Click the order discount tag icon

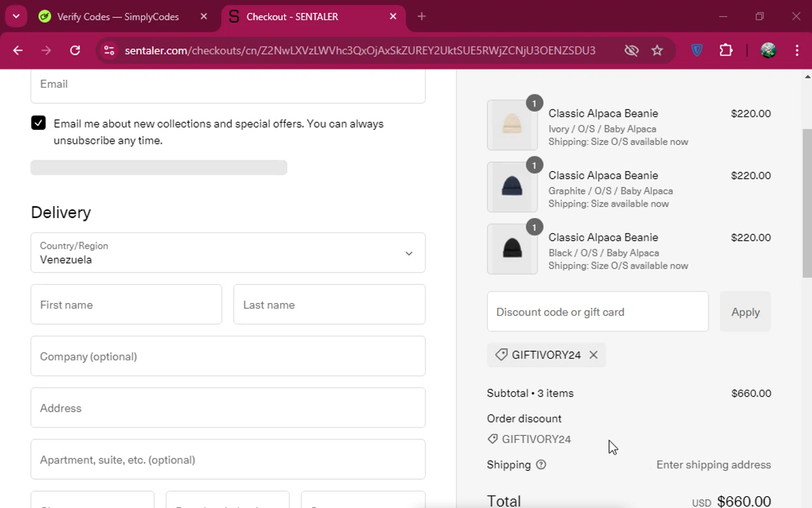(493, 439)
